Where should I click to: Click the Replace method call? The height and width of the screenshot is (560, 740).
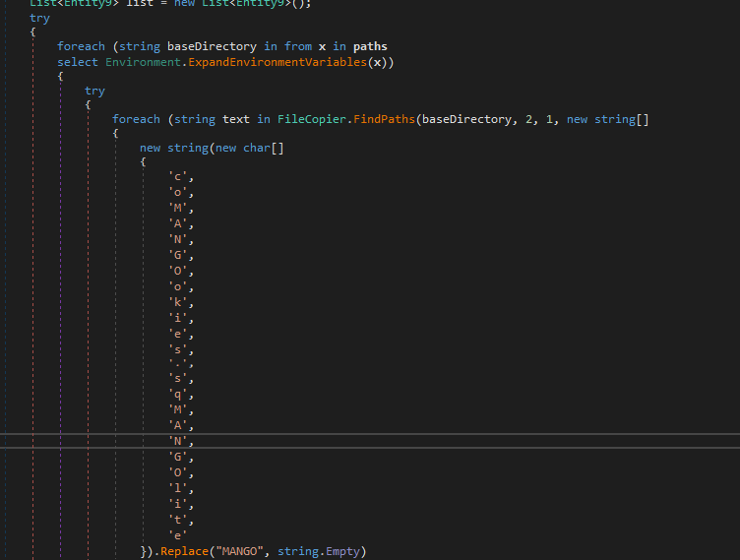click(x=187, y=552)
